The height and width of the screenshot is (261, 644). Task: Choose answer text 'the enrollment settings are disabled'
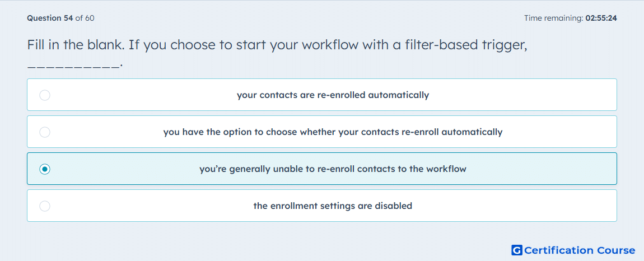point(333,206)
